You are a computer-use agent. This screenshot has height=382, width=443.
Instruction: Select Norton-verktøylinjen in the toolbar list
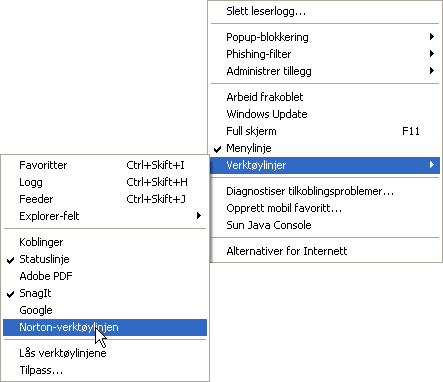105,327
